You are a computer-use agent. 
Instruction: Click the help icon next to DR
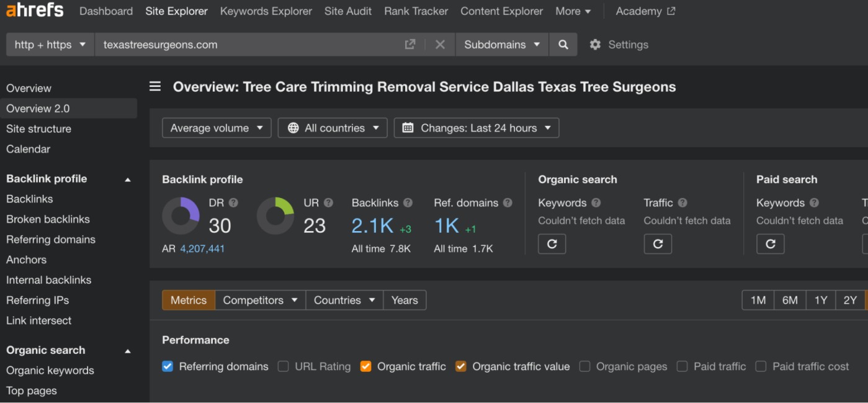click(x=233, y=202)
